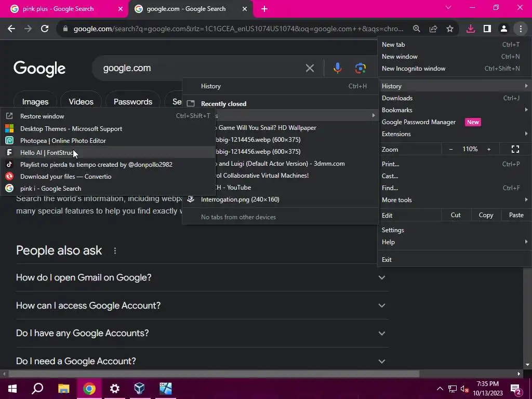This screenshot has height=399, width=532.
Task: Open the tab search chevron
Action: coord(448,7)
